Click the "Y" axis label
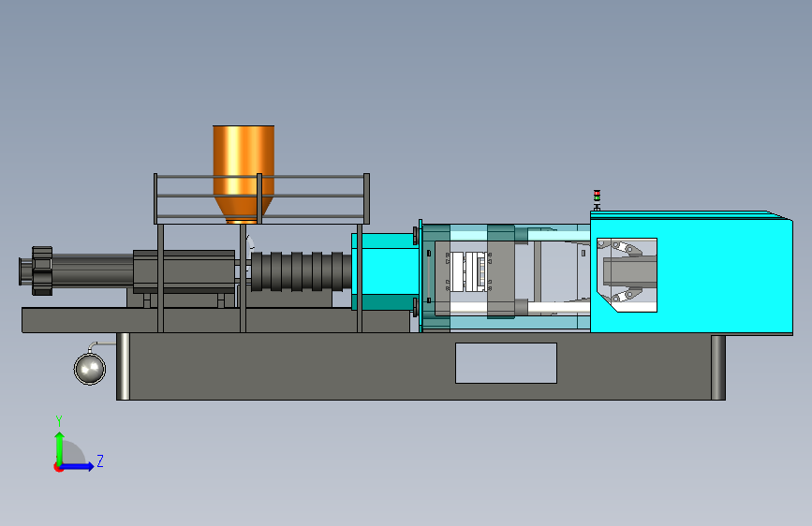812x526 pixels. click(x=59, y=420)
